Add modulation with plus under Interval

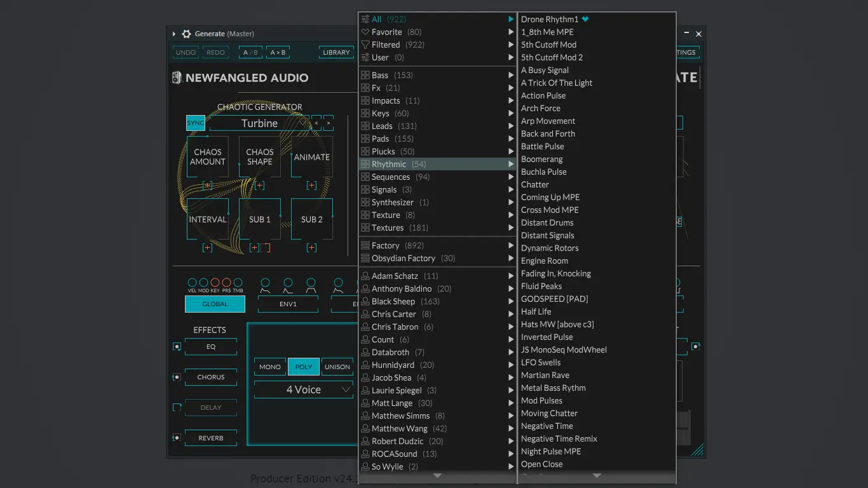(x=207, y=248)
